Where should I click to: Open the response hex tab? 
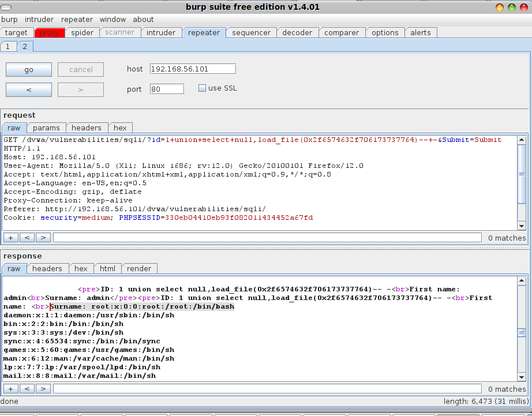[x=81, y=269]
